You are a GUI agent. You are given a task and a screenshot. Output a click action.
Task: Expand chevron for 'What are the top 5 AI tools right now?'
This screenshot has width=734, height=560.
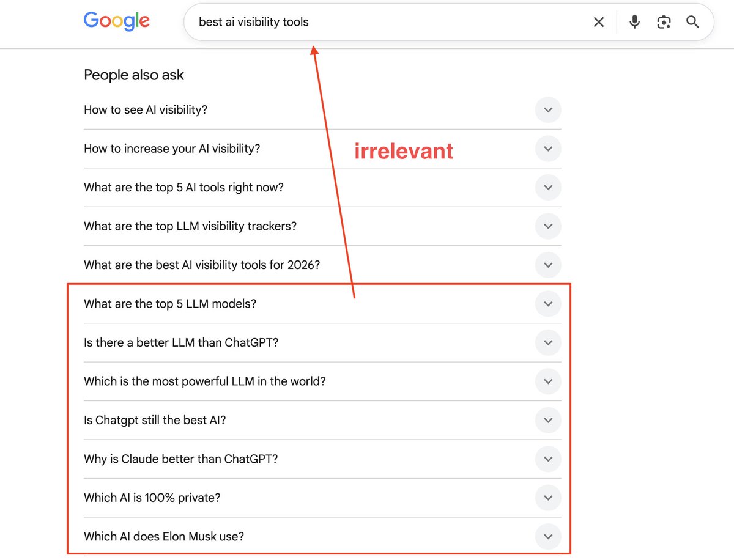point(548,188)
